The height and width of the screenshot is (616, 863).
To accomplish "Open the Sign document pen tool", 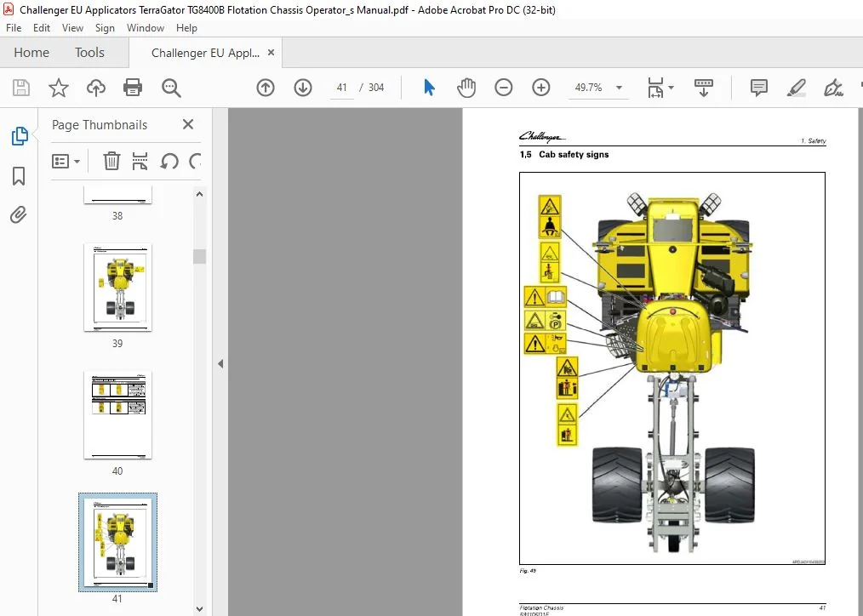I will coord(833,88).
